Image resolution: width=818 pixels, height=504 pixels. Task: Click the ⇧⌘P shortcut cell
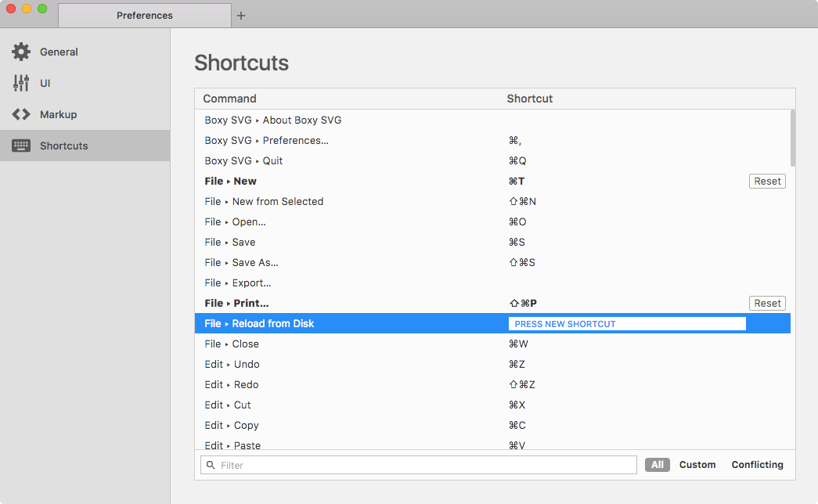point(523,303)
